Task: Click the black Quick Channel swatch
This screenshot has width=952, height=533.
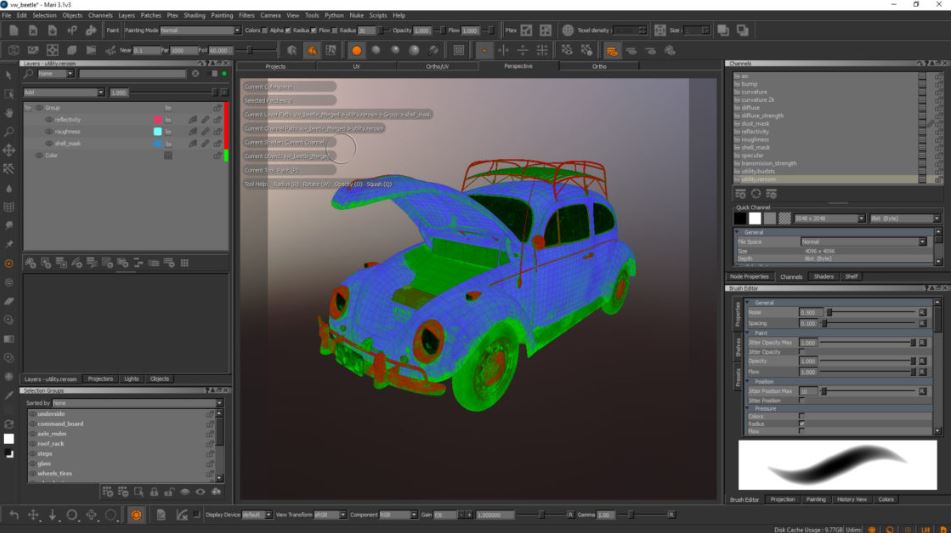Action: [x=740, y=218]
